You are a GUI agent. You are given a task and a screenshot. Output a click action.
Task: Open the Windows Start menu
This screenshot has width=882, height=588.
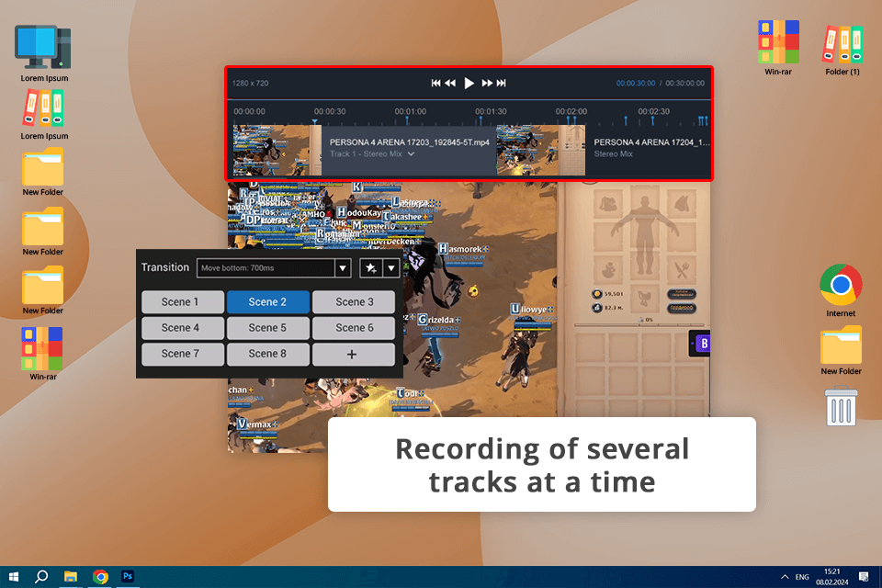tap(14, 577)
